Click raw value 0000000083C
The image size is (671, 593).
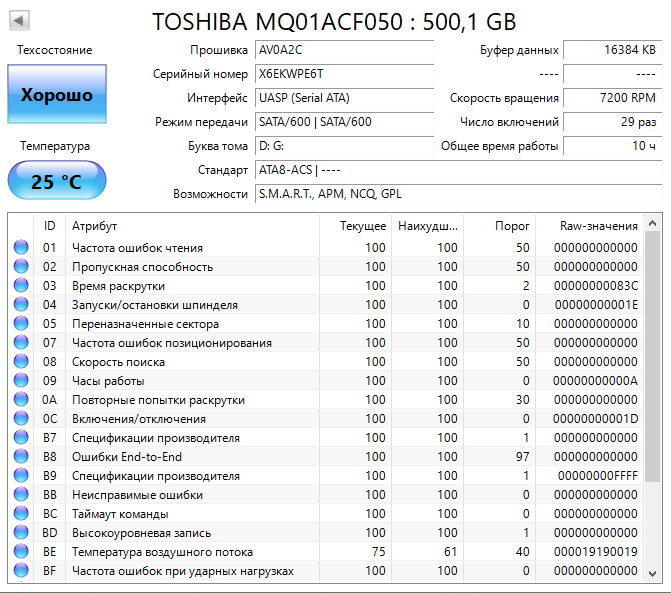[x=596, y=285]
